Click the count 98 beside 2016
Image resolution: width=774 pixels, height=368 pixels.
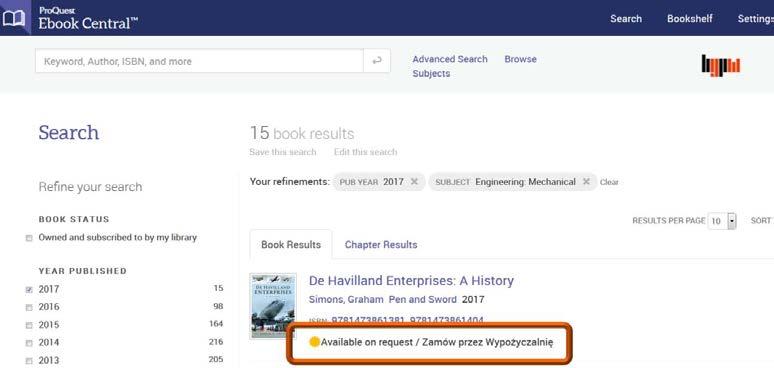(218, 306)
